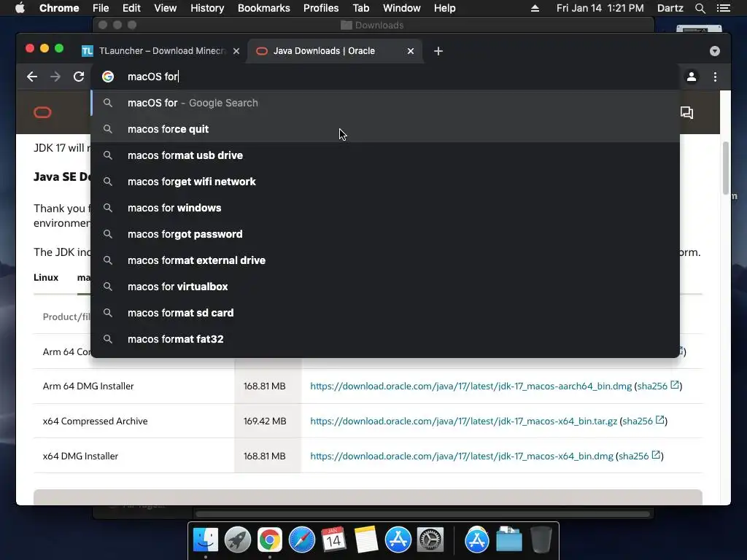Screen dimensions: 747x560
Task: Click sha256 external link for aarch64 dmg
Action: 675,385
